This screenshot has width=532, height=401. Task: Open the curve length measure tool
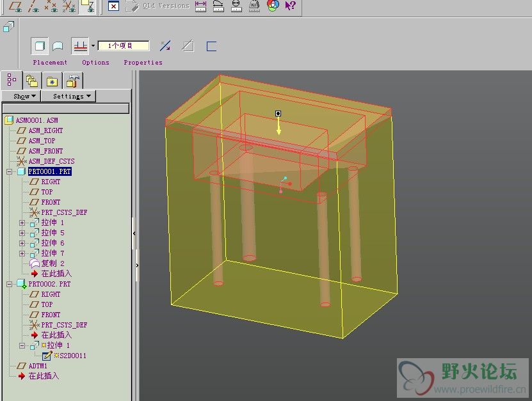point(218,6)
